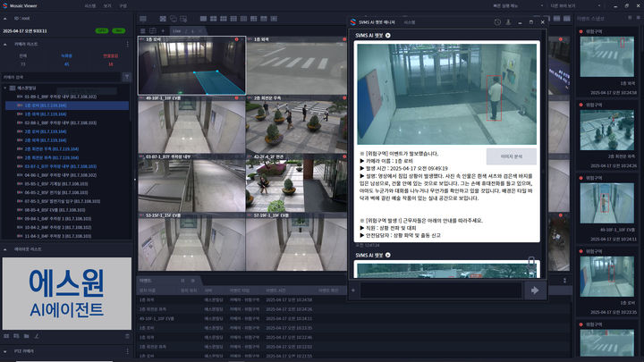This screenshot has height=362, width=644.
Task: Click the hamburger list icon above video grid
Action: coord(143,30)
